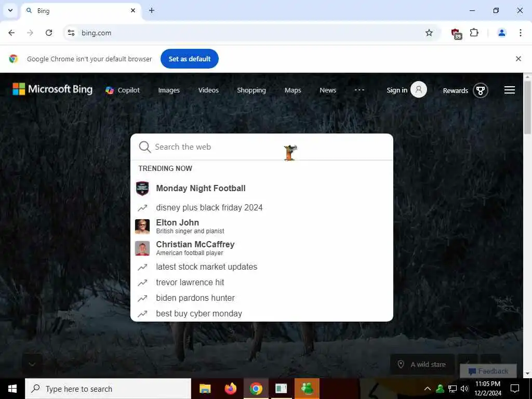
Task: Click the Sign in link
Action: [397, 90]
